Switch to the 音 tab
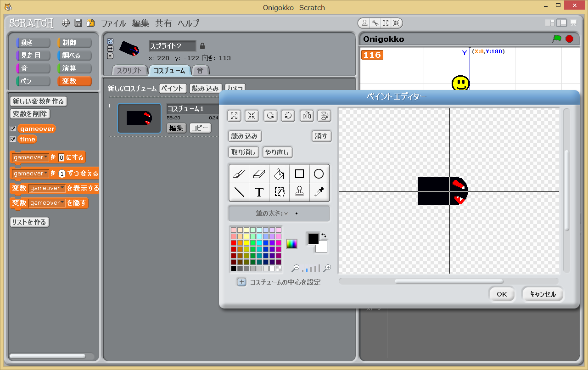The height and width of the screenshot is (370, 588). click(x=200, y=71)
